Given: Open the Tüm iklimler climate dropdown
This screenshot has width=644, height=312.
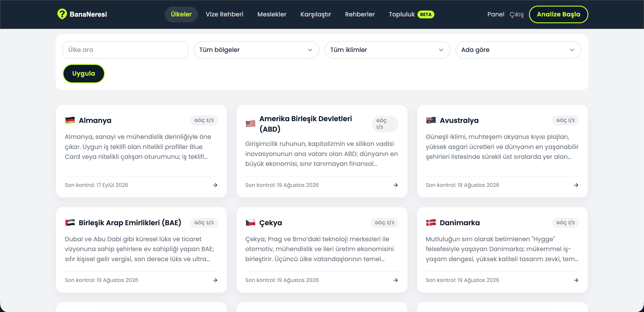Looking at the screenshot, I should coord(387,50).
